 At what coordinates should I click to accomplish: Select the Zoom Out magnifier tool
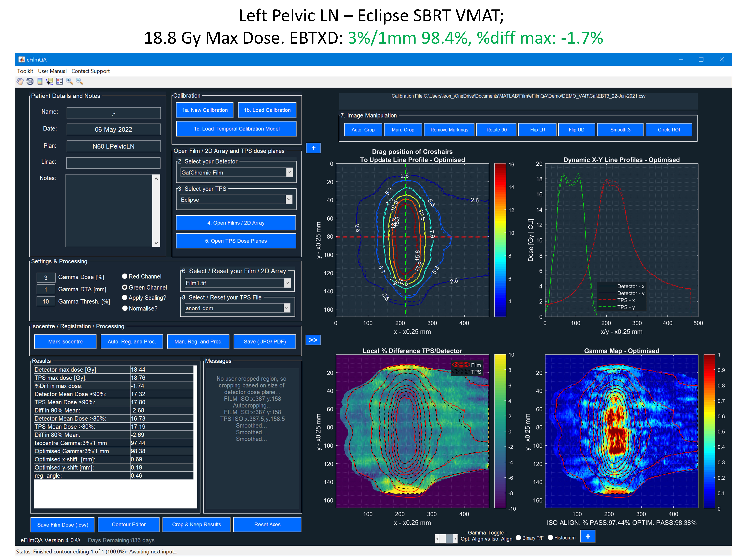coord(79,81)
